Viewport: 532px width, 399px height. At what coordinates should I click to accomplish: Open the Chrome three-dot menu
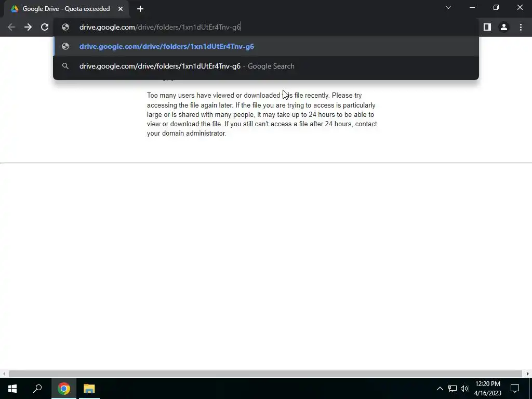pos(521,27)
